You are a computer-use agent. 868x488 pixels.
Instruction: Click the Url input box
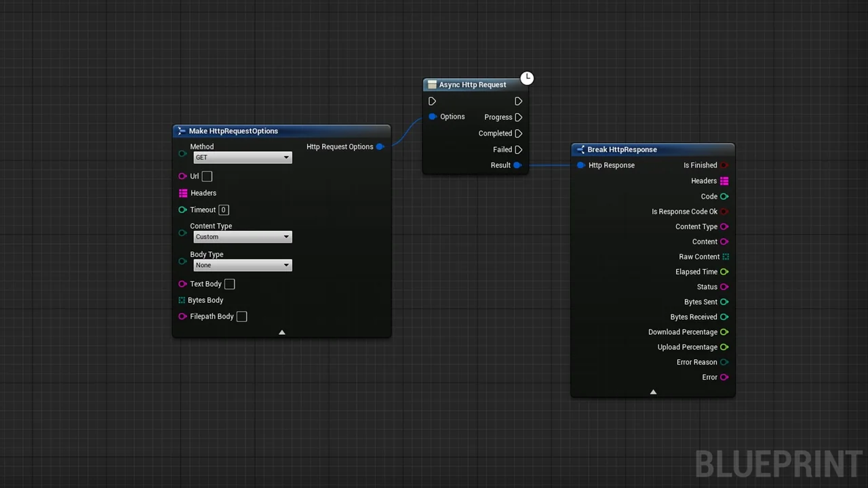[x=207, y=176]
